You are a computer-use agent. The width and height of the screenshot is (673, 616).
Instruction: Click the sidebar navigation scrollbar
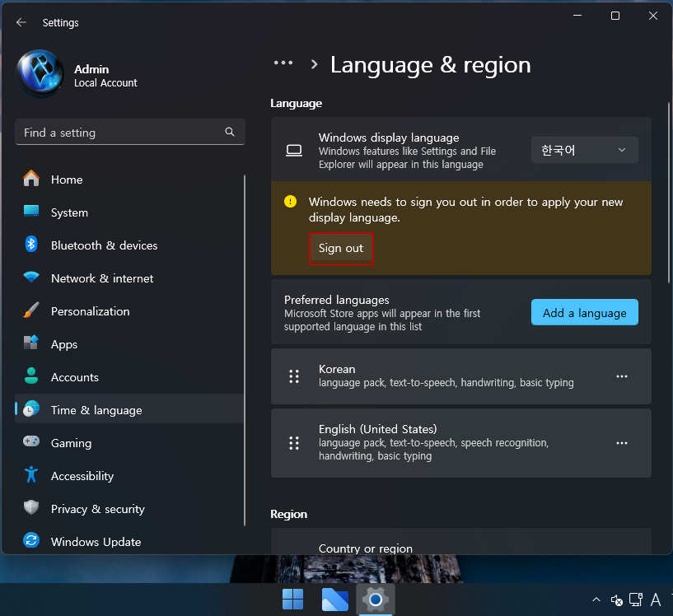click(x=245, y=350)
